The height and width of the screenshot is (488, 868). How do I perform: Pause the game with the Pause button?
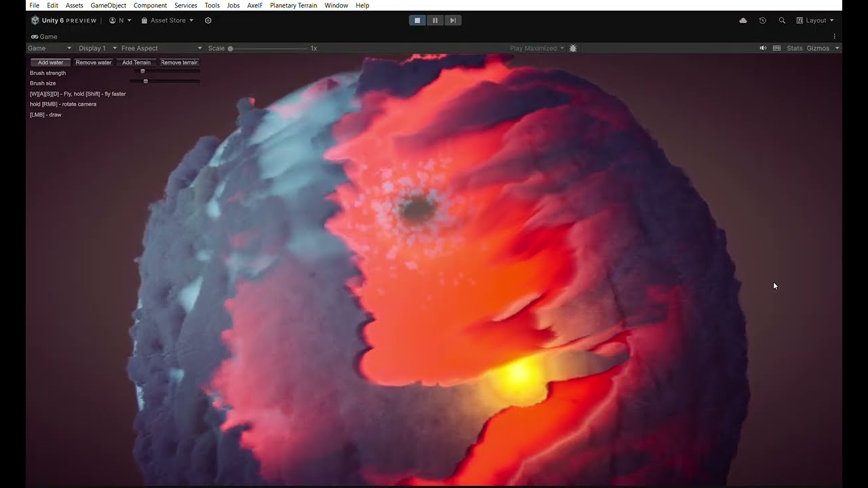coord(435,20)
